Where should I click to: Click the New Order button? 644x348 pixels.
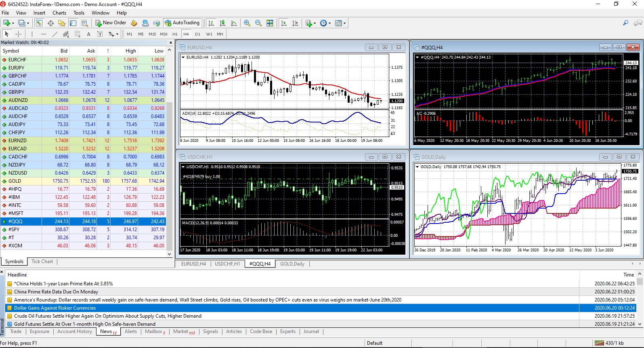pyautogui.click(x=111, y=23)
